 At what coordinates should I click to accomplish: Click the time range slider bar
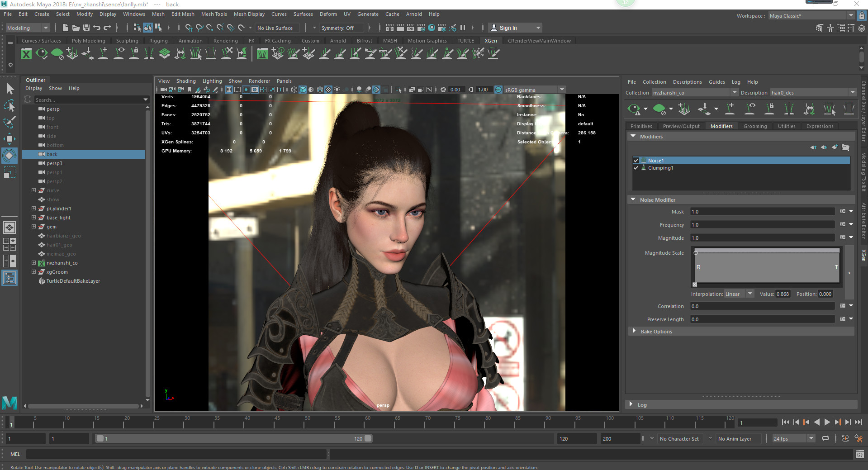(233, 438)
